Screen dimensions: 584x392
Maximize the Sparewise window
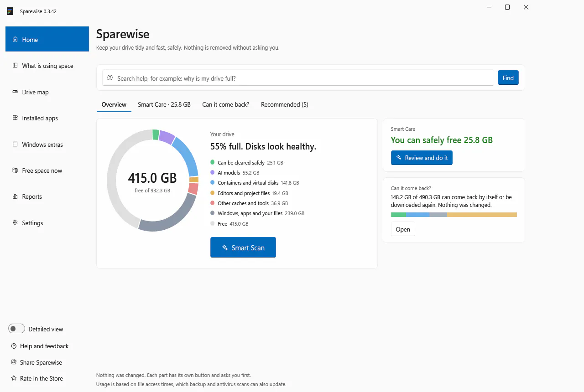click(507, 7)
